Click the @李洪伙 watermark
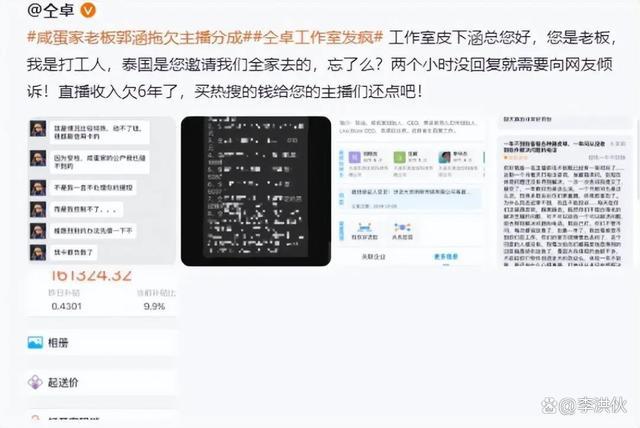 584,405
